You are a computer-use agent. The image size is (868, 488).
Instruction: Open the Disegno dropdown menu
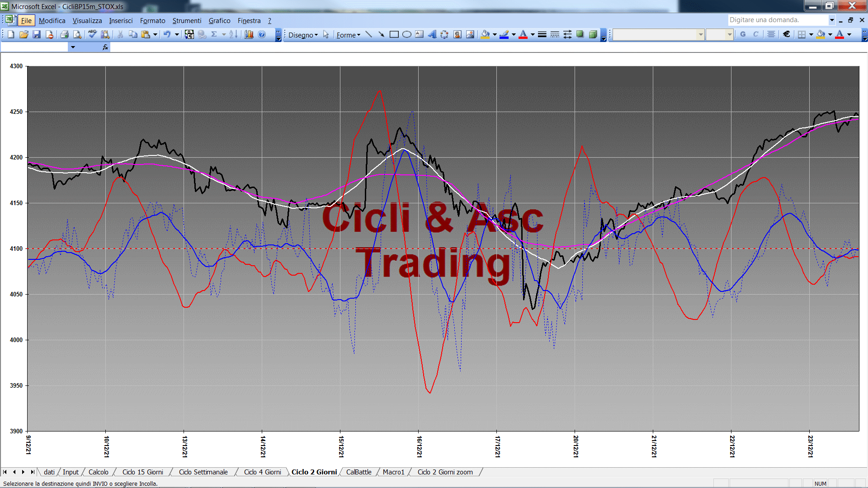tap(303, 35)
